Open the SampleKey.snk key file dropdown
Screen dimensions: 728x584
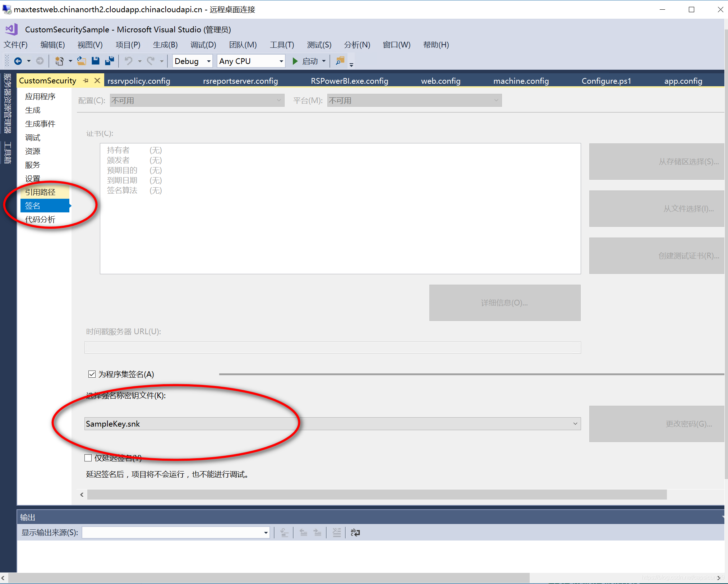[575, 424]
